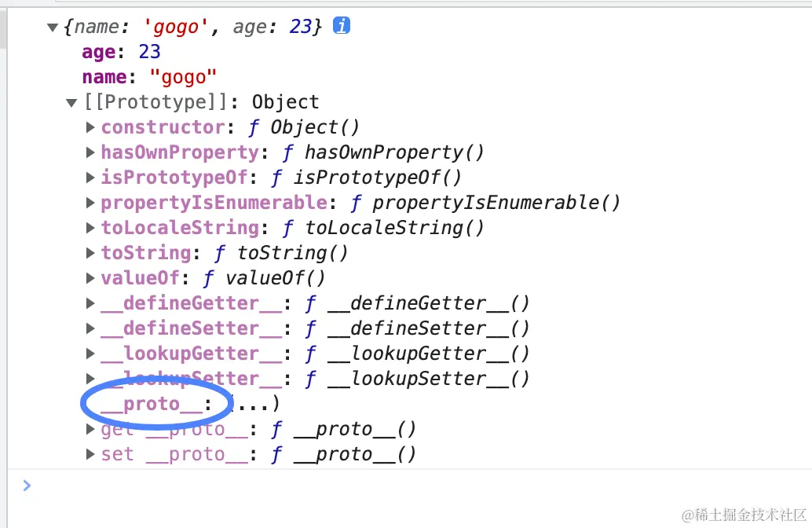Expand the __lookupGetter__ entry
The image size is (812, 528).
click(90, 354)
